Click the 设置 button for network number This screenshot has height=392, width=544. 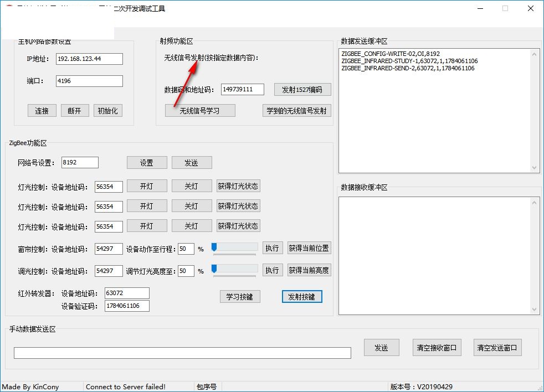pyautogui.click(x=147, y=163)
